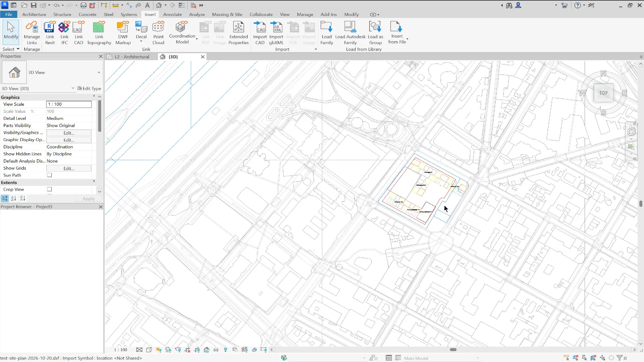Open the 3D View: {3D} instance dropdown
The width and height of the screenshot is (644, 362).
click(x=73, y=88)
